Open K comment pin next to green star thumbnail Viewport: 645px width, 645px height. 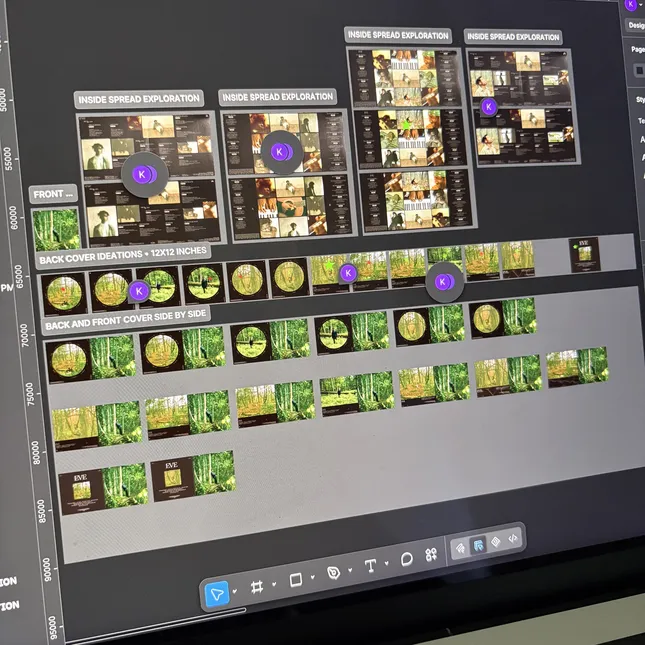click(348, 272)
